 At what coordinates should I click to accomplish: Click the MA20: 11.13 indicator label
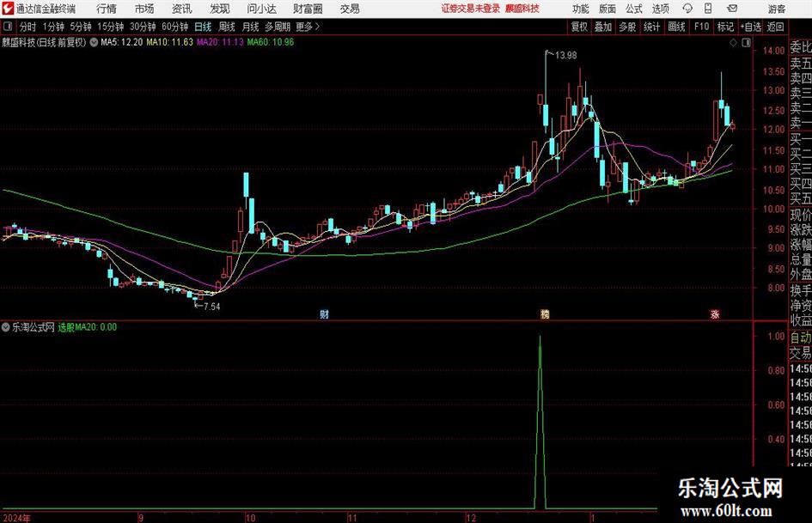(220, 42)
